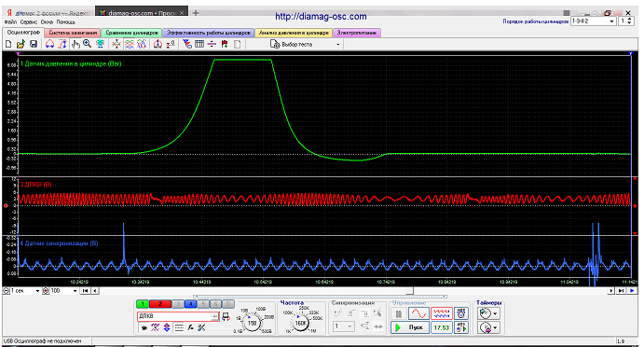Open the Сервис menu

click(x=29, y=22)
